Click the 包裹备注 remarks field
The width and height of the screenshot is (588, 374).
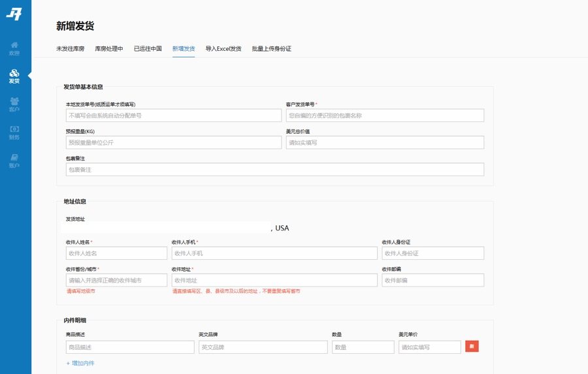pos(274,170)
